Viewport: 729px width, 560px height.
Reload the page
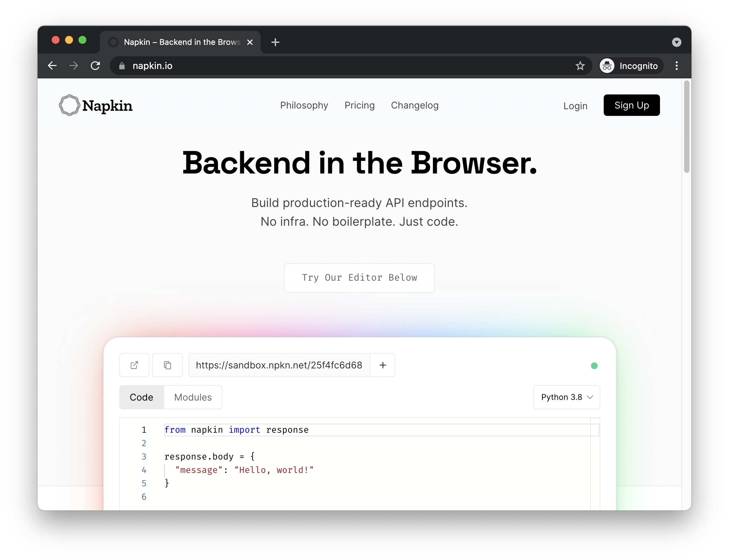(x=95, y=66)
